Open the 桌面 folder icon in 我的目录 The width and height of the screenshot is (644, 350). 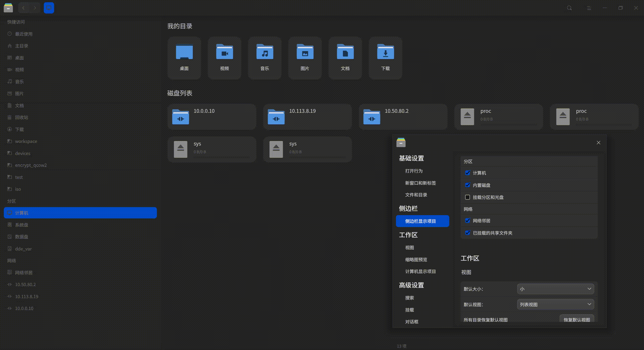[184, 58]
